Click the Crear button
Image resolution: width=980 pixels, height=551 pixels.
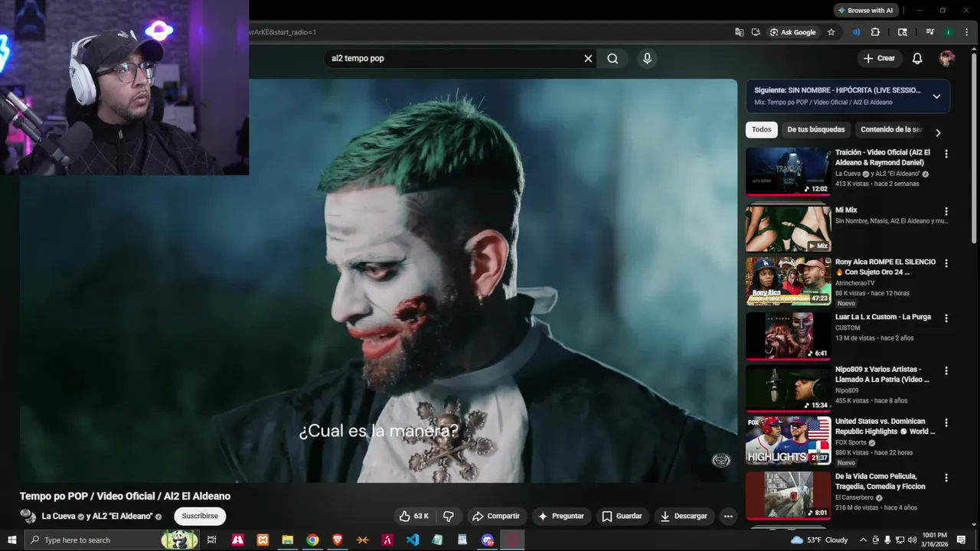[879, 58]
